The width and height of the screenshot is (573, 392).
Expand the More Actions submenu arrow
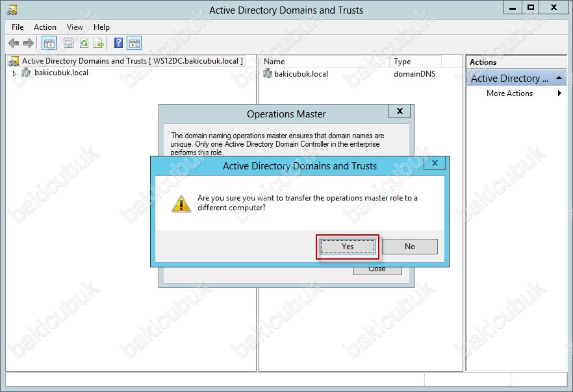(559, 93)
